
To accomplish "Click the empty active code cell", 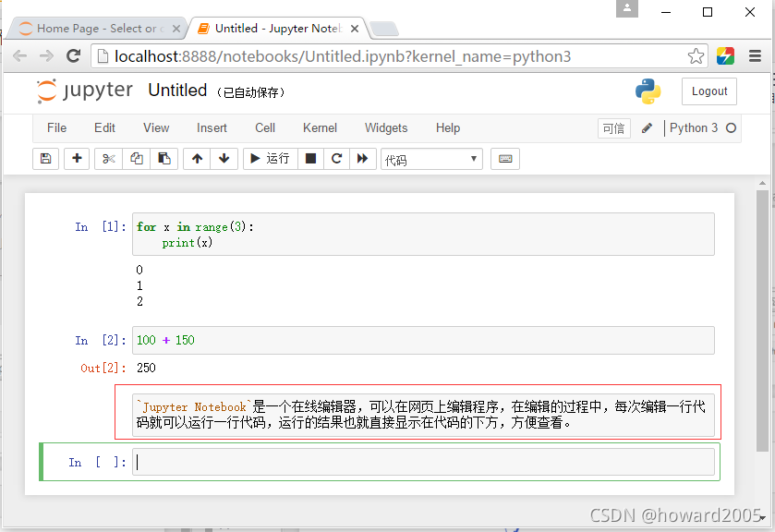I will click(x=423, y=462).
